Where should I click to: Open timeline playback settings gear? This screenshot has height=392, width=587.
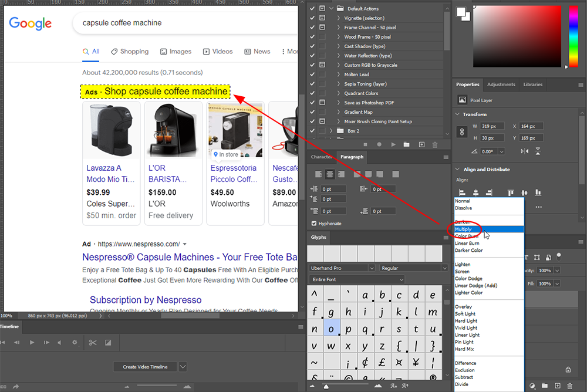75,342
